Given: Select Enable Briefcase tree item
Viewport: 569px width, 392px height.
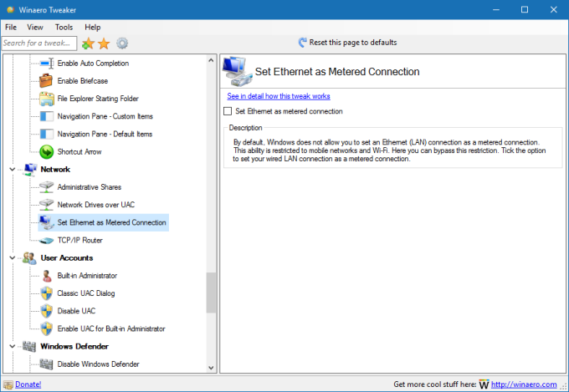Looking at the screenshot, I should pos(83,81).
